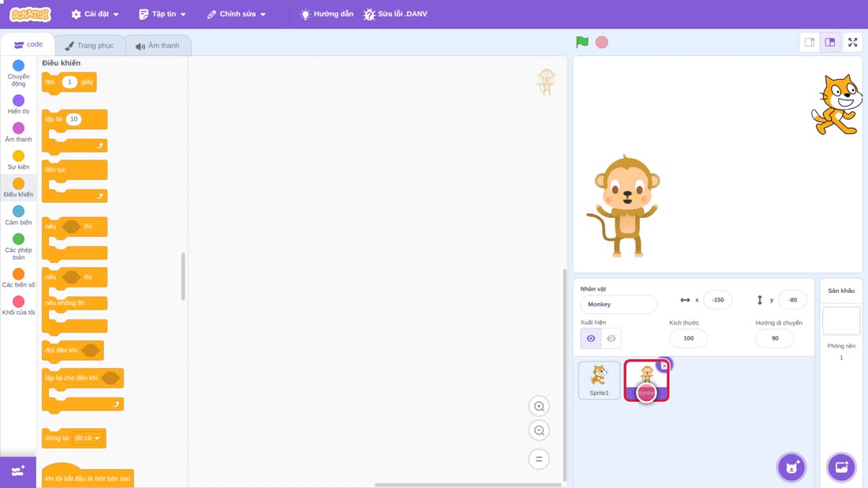Zoom in on the code workspace
Viewport: 868px width, 488px height.
[x=539, y=407]
